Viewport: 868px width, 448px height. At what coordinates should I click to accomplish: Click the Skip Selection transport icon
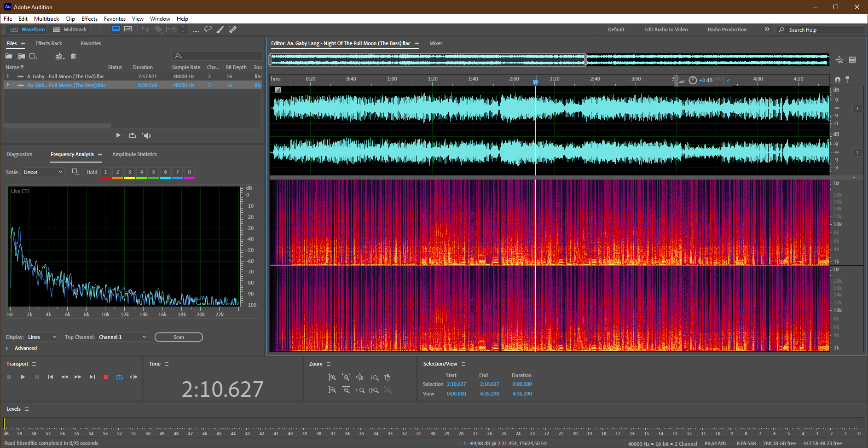(x=133, y=377)
